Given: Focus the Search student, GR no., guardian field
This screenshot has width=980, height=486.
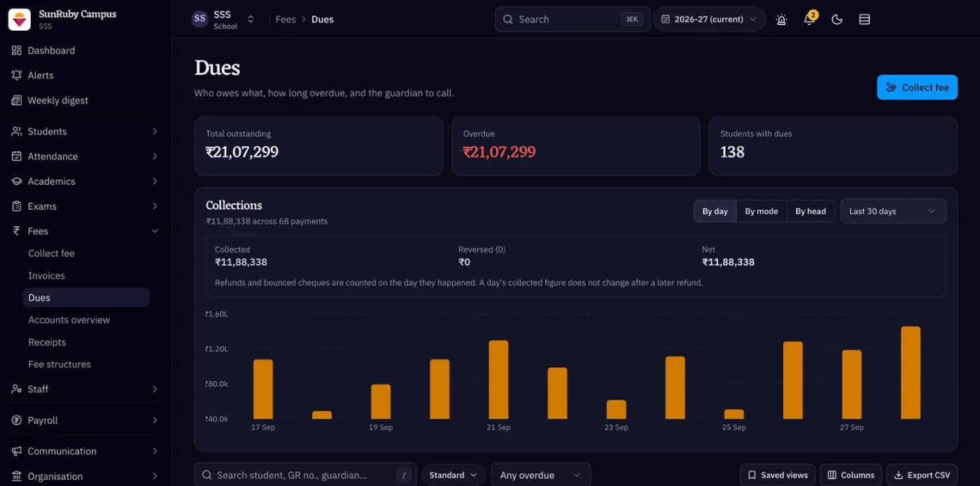Looking at the screenshot, I should coord(305,475).
